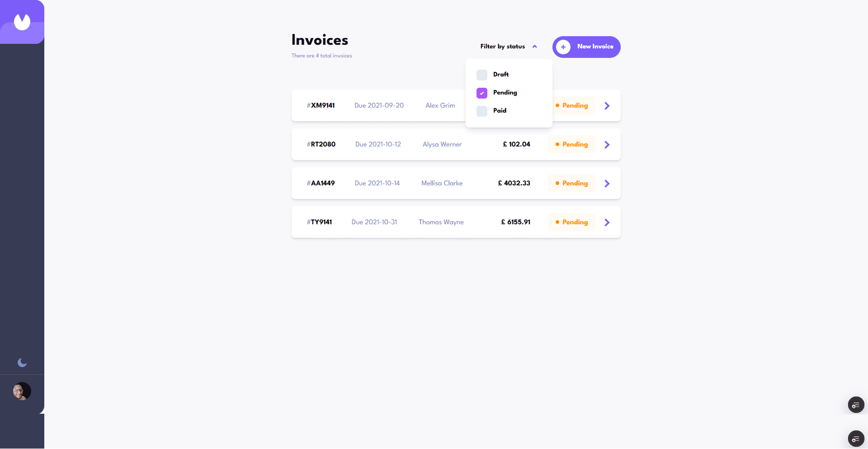
Task: Check the Paid filter checkbox
Action: [x=482, y=111]
